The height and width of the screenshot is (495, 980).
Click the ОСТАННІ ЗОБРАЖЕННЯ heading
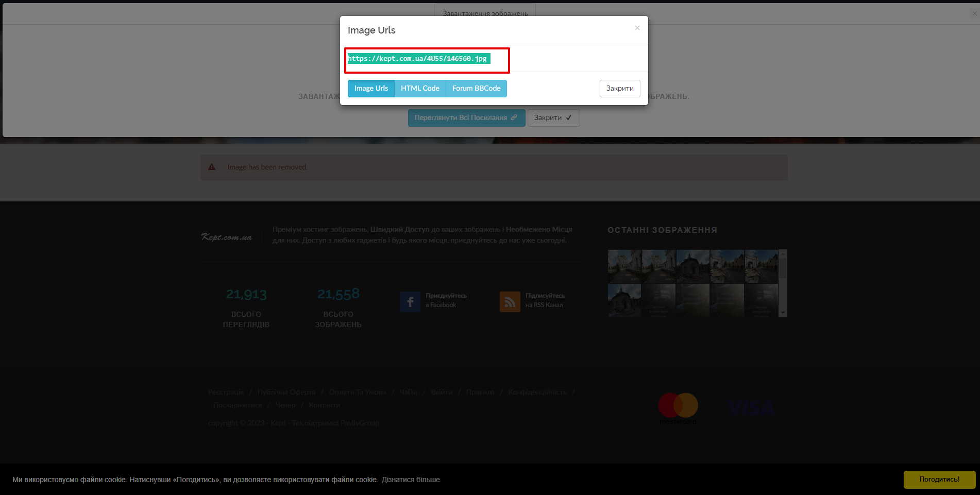pos(663,230)
